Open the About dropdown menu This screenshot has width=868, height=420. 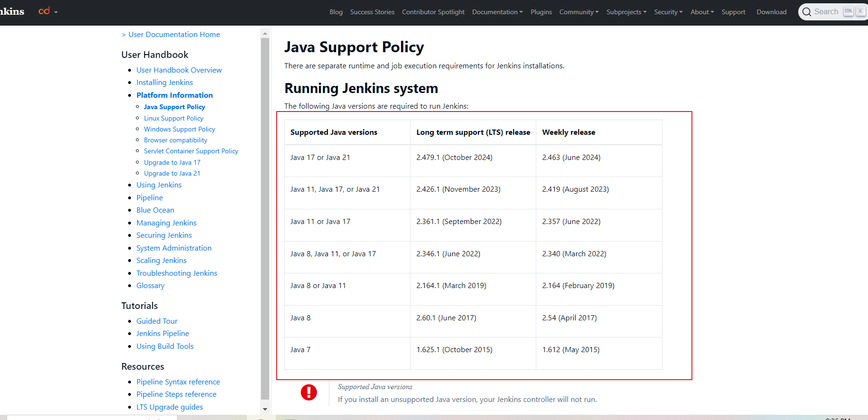tap(702, 12)
